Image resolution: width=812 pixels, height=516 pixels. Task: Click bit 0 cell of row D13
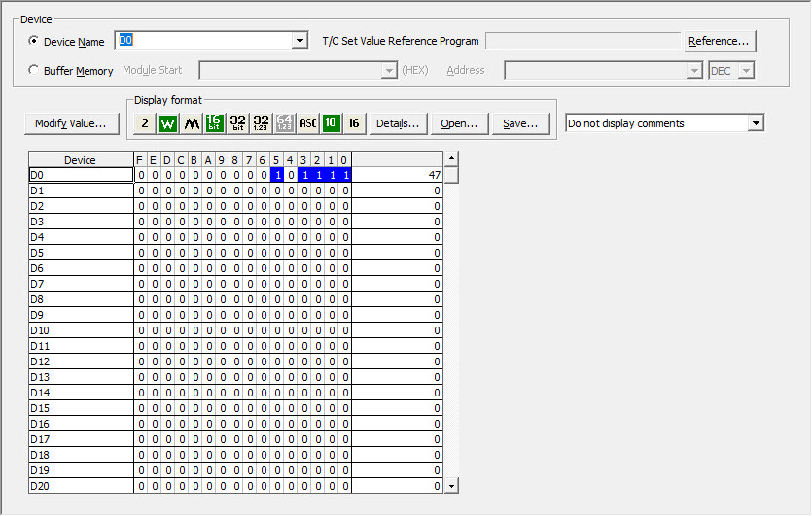pos(345,377)
